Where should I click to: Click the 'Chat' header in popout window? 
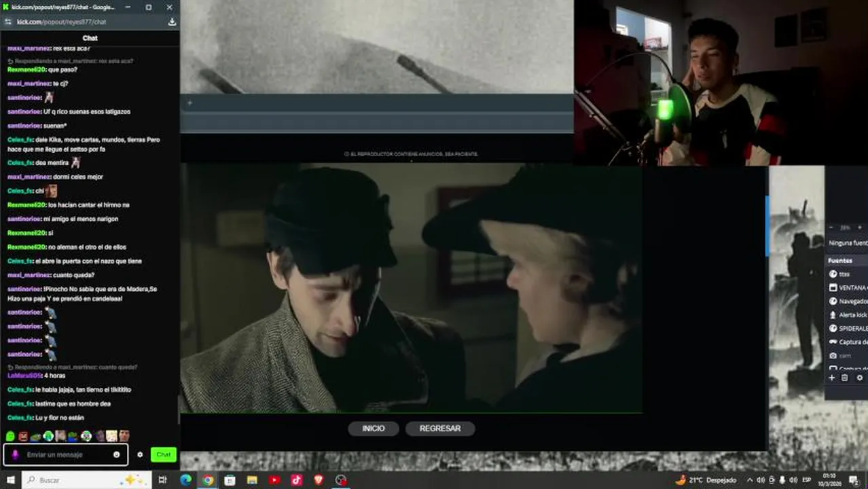pos(90,38)
